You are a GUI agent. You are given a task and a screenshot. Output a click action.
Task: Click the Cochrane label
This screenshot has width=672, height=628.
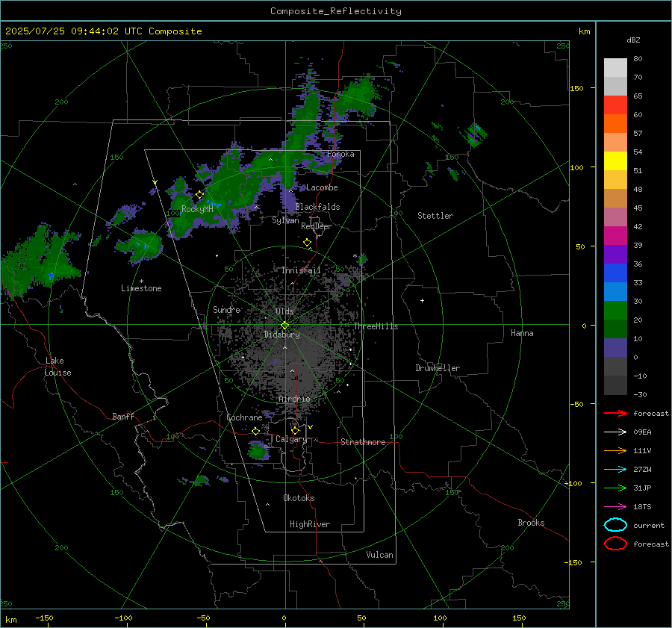click(244, 417)
